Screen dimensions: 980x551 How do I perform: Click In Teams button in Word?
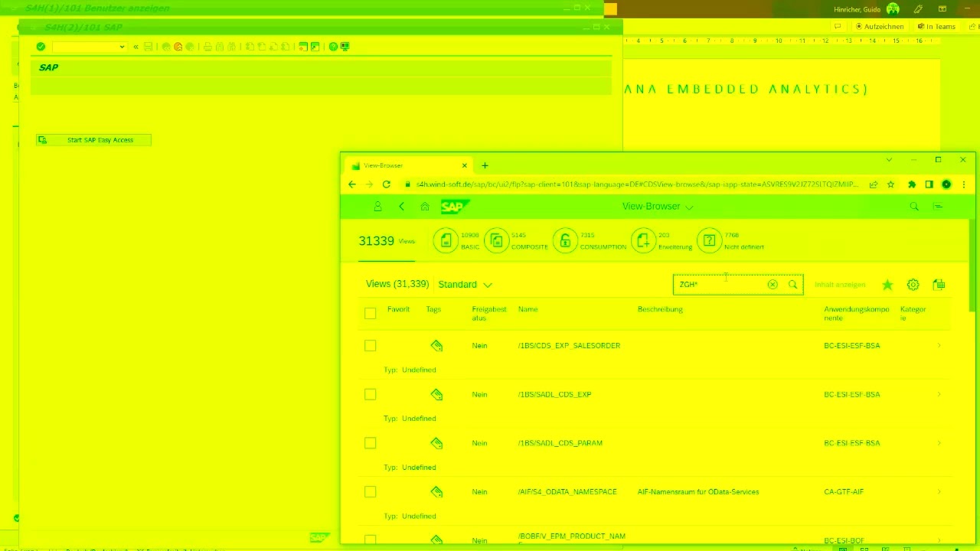coord(936,26)
